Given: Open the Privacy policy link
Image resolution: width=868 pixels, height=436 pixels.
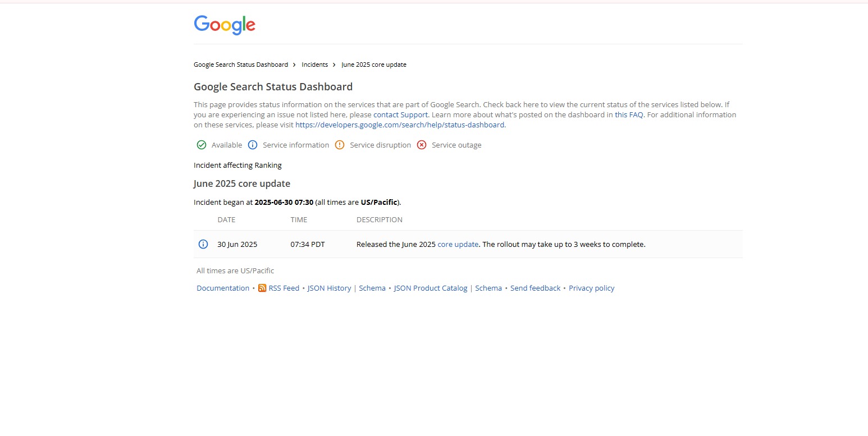Looking at the screenshot, I should click(592, 288).
